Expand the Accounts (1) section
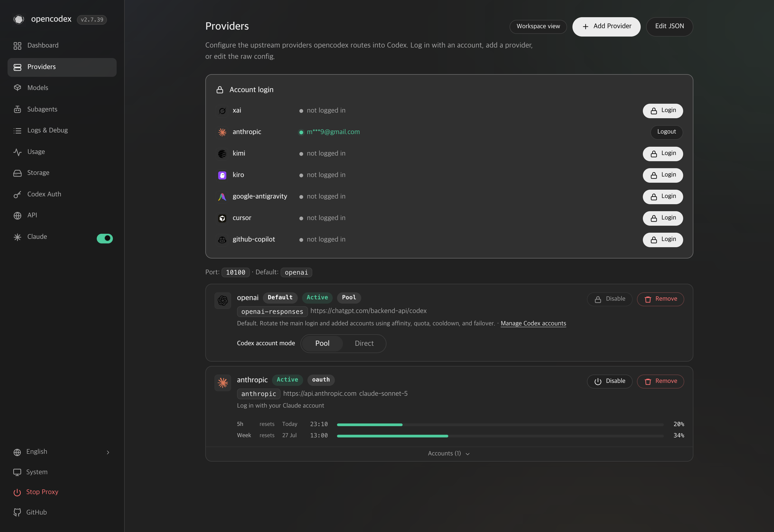Image resolution: width=774 pixels, height=532 pixels. [449, 454]
